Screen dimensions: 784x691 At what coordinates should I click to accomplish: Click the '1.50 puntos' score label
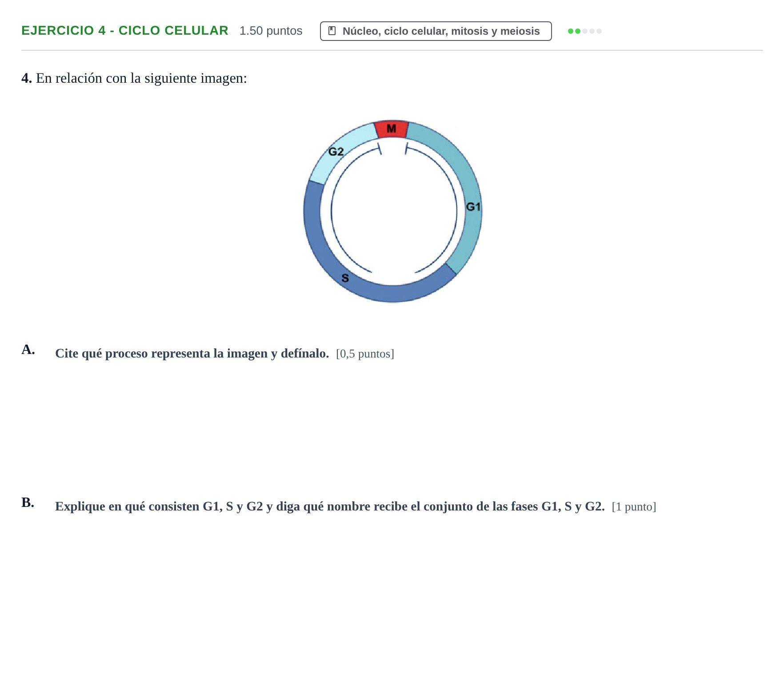(271, 31)
